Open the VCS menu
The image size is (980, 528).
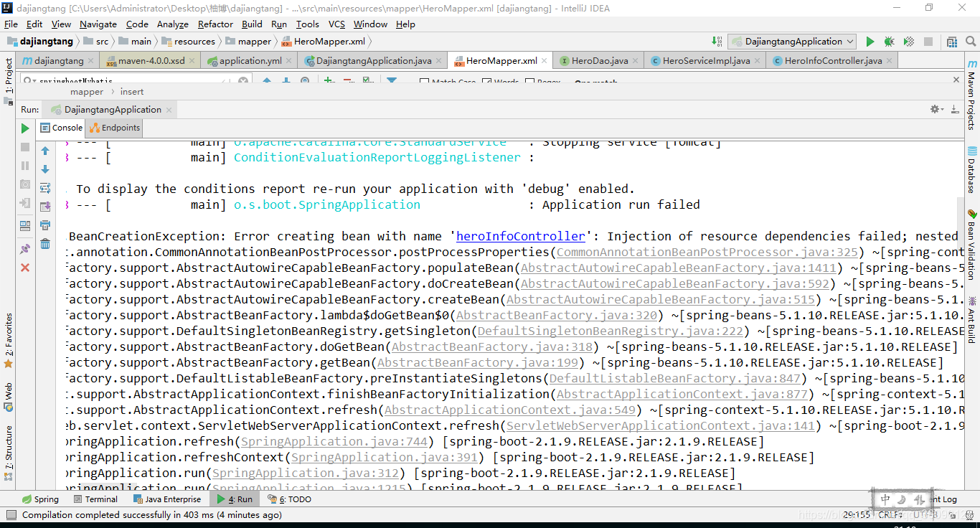coord(336,24)
